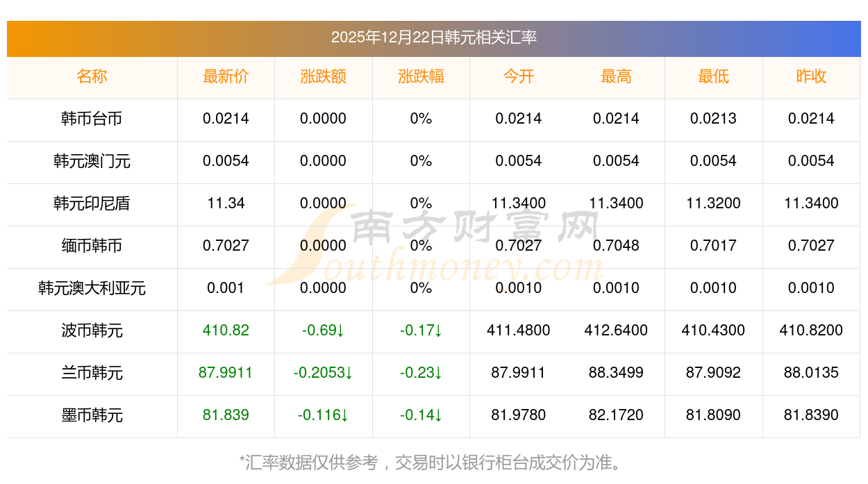This screenshot has height=484, width=868.
Task: Select the 韩元印尼盾 row label
Action: [x=92, y=203]
